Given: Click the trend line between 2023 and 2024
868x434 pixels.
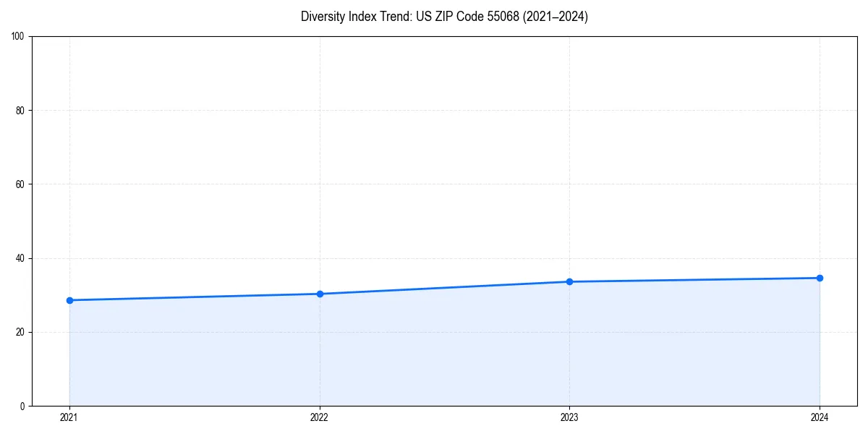Looking at the screenshot, I should (x=694, y=278).
